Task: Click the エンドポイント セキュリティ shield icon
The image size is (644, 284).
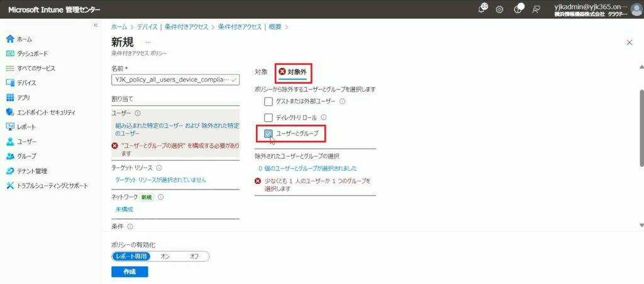Action: pyautogui.click(x=10, y=112)
